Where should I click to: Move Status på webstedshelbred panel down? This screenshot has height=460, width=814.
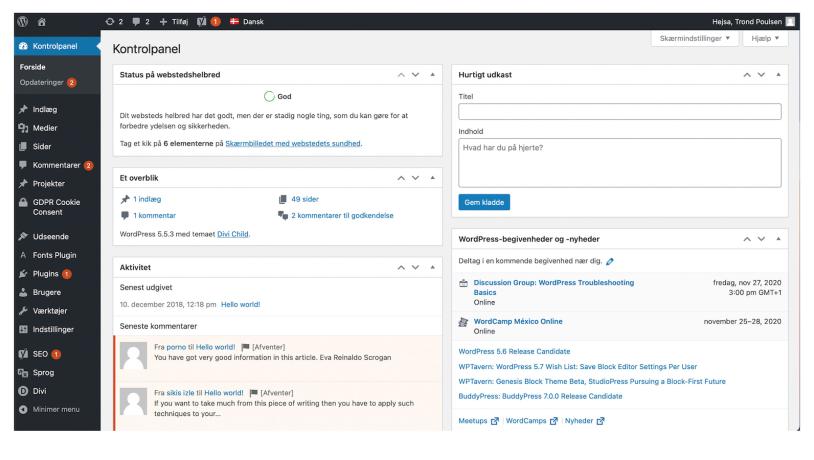[x=415, y=75]
